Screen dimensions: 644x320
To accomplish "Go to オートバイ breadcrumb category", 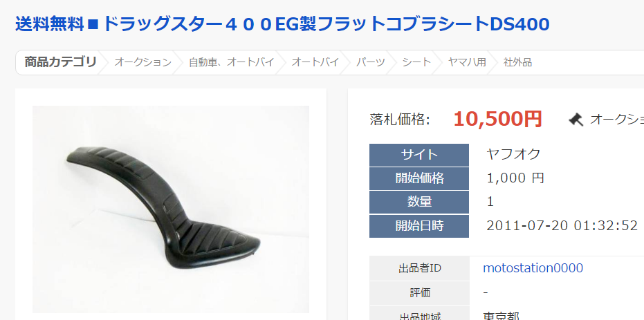I will (315, 62).
